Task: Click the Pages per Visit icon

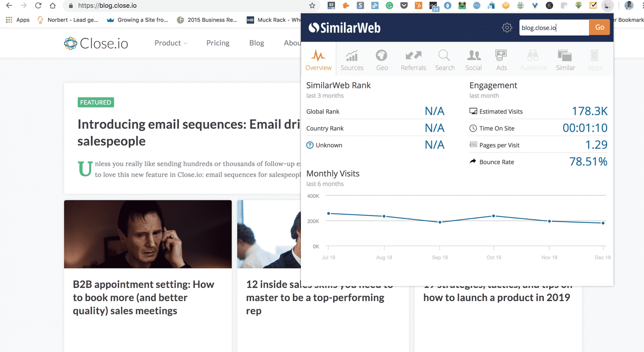Action: pos(473,144)
